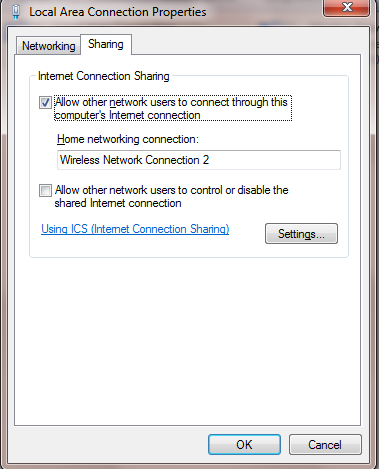Open the Settings... button

pyautogui.click(x=301, y=234)
